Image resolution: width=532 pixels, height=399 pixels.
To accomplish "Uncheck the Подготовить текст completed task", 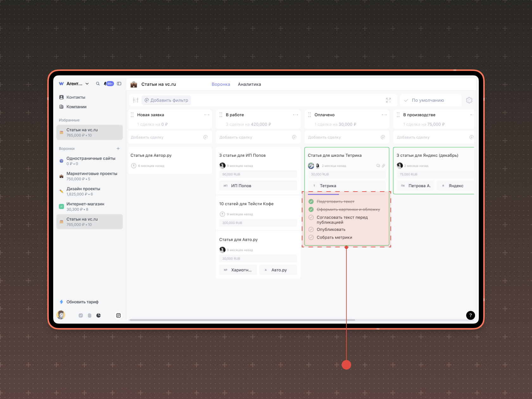I will [311, 201].
